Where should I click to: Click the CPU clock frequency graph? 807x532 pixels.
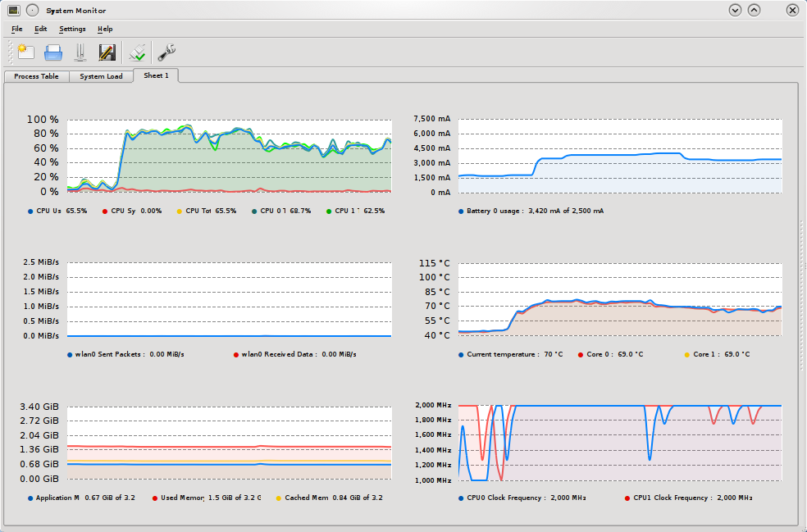(619, 443)
